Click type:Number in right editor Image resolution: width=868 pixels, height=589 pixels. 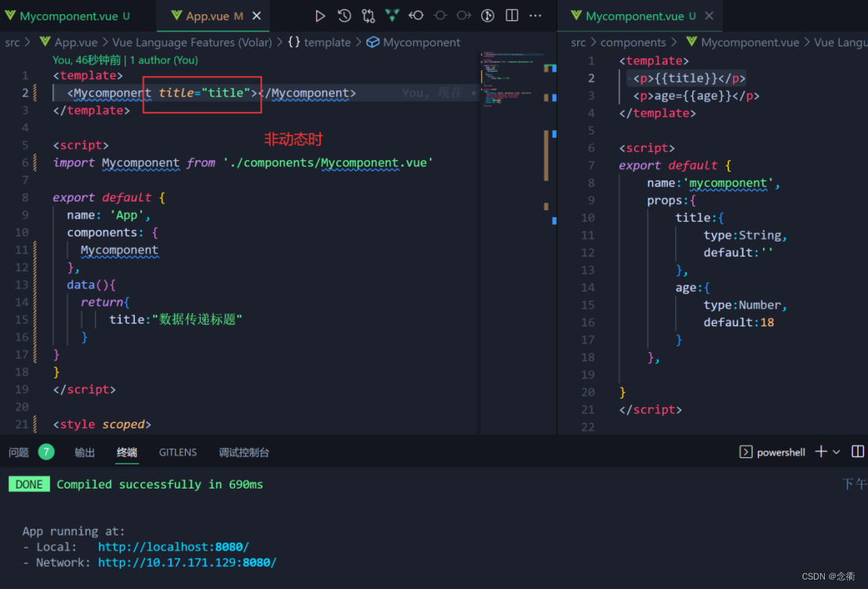point(745,305)
